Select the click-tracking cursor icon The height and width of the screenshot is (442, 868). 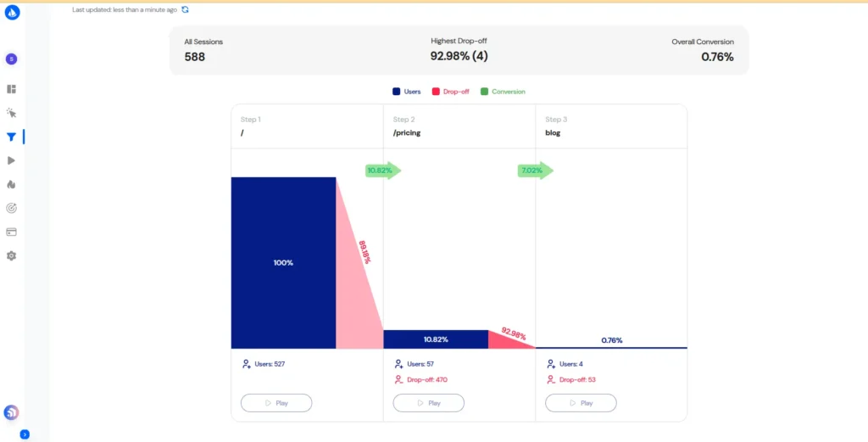point(12,113)
